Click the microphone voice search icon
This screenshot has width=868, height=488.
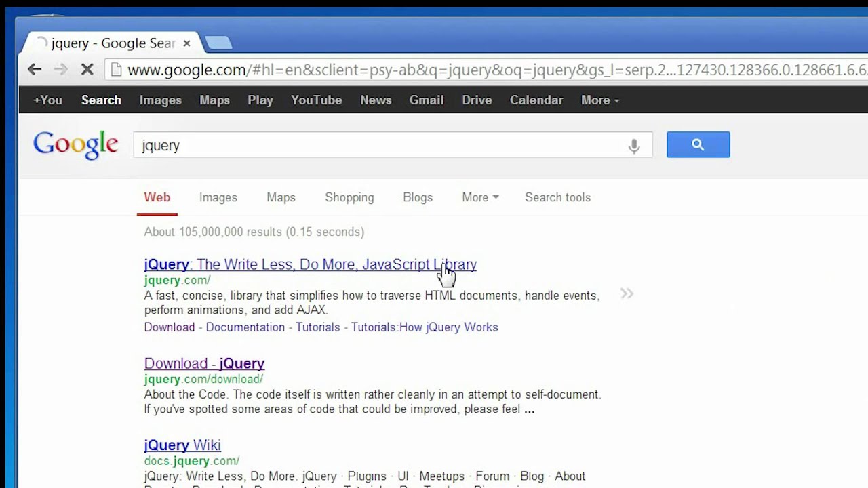634,146
